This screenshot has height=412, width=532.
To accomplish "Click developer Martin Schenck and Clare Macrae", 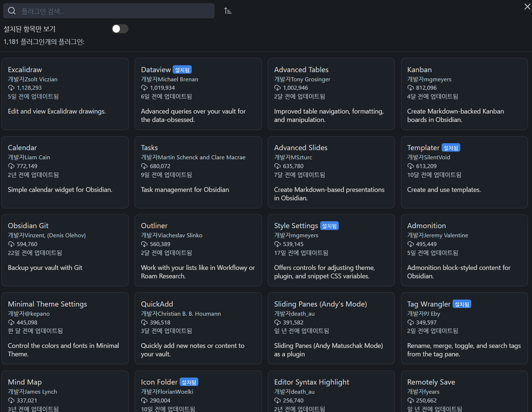I will coord(202,157).
